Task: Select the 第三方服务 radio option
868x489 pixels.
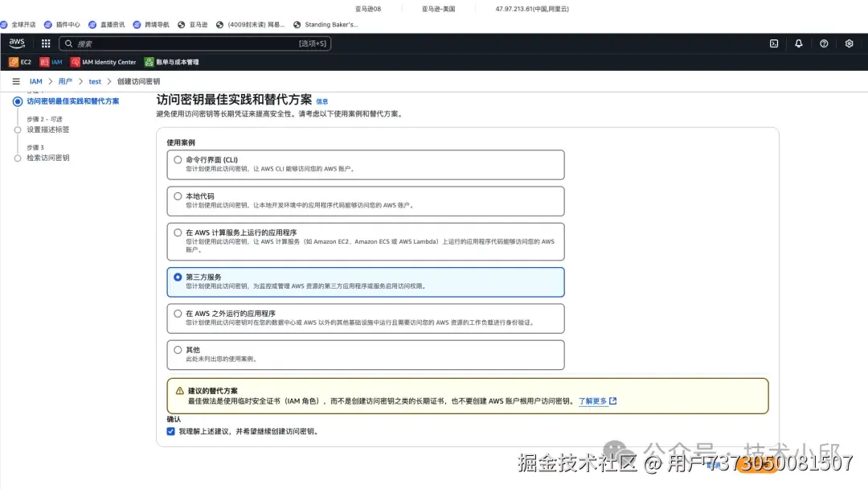Action: pyautogui.click(x=178, y=277)
